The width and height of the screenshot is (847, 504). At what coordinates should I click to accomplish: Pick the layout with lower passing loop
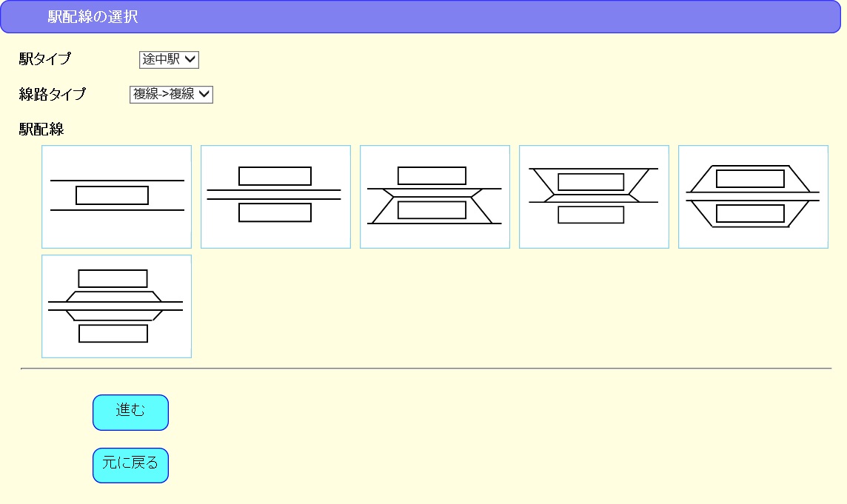435,196
